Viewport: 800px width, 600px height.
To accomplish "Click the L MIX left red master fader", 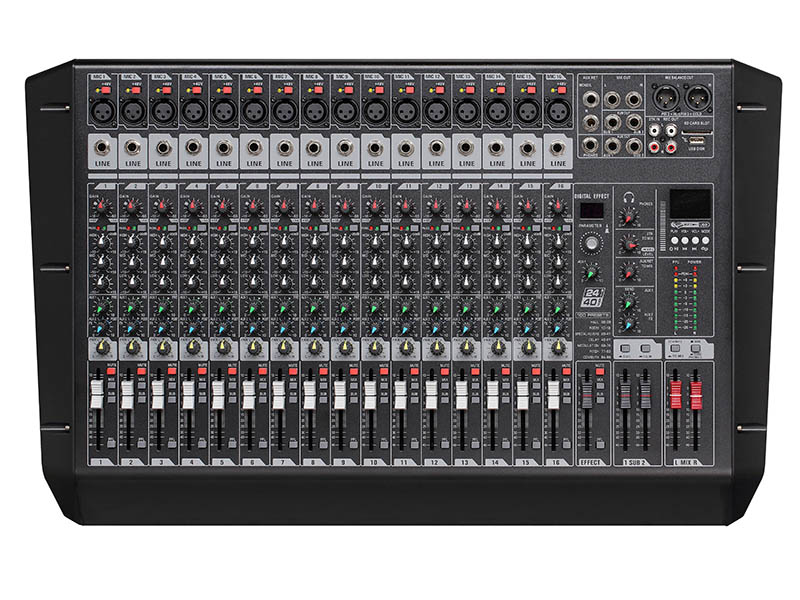I will point(675,392).
